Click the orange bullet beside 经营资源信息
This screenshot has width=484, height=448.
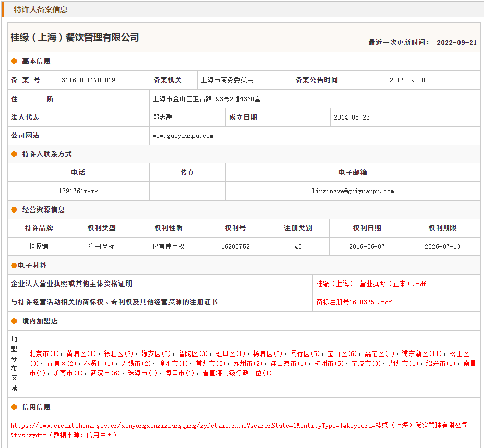(x=14, y=210)
